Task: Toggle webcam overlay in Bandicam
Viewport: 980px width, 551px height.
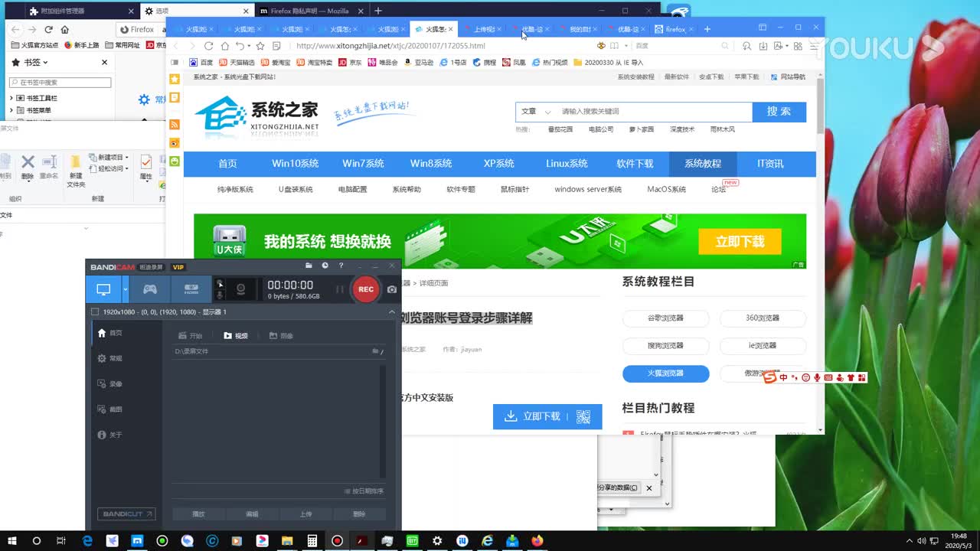Action: pos(241,289)
